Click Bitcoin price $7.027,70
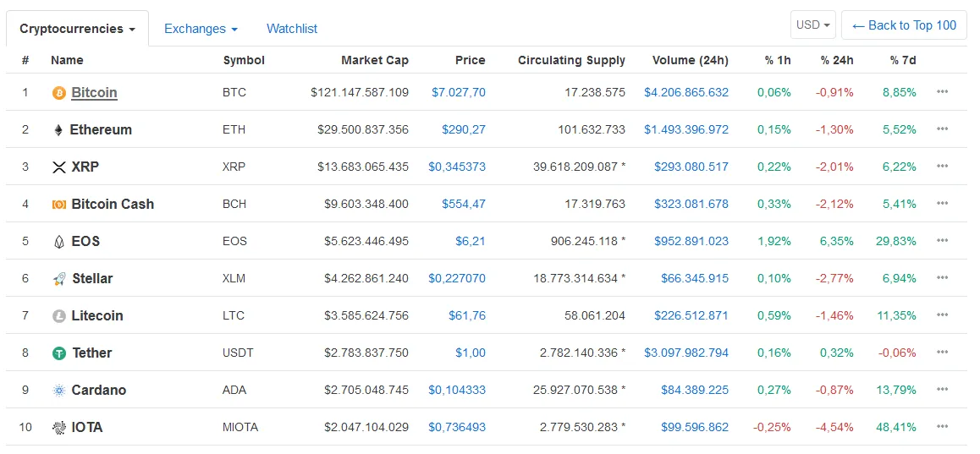 (458, 92)
